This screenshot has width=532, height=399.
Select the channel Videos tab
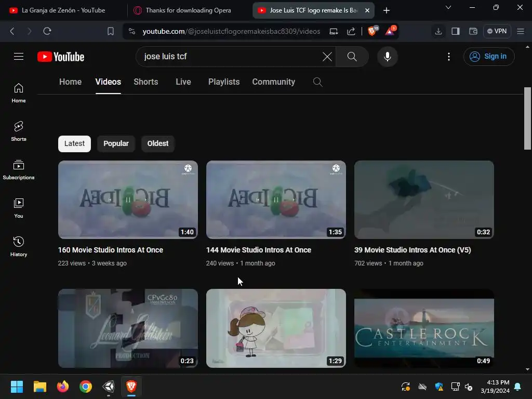pyautogui.click(x=108, y=82)
